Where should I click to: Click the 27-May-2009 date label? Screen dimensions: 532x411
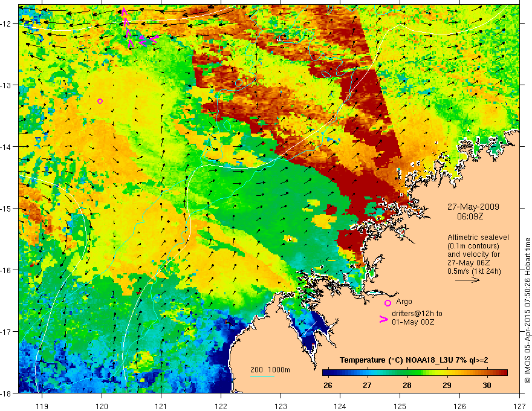(473, 207)
